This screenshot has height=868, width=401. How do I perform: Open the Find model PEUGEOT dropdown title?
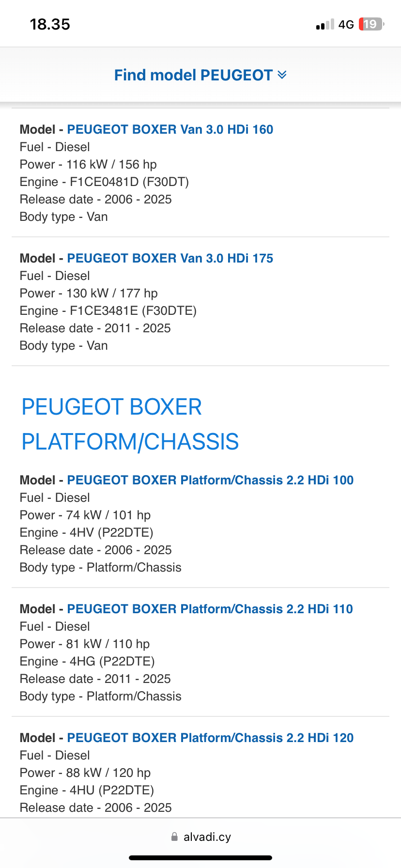pos(193,75)
